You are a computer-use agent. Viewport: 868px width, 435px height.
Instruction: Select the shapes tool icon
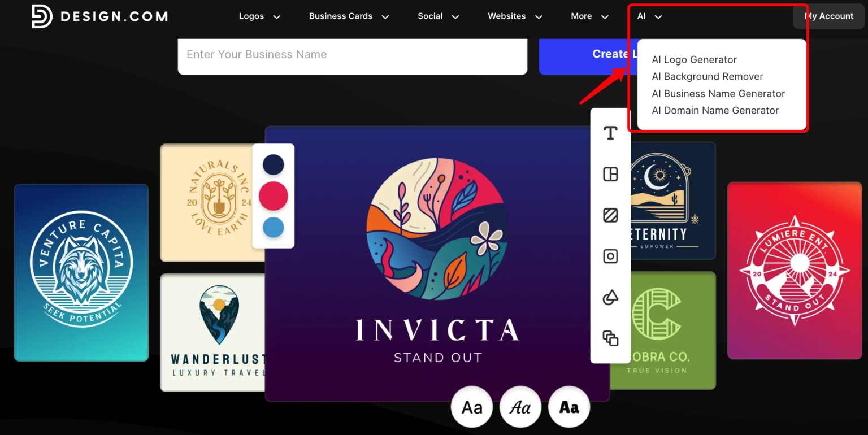click(610, 297)
